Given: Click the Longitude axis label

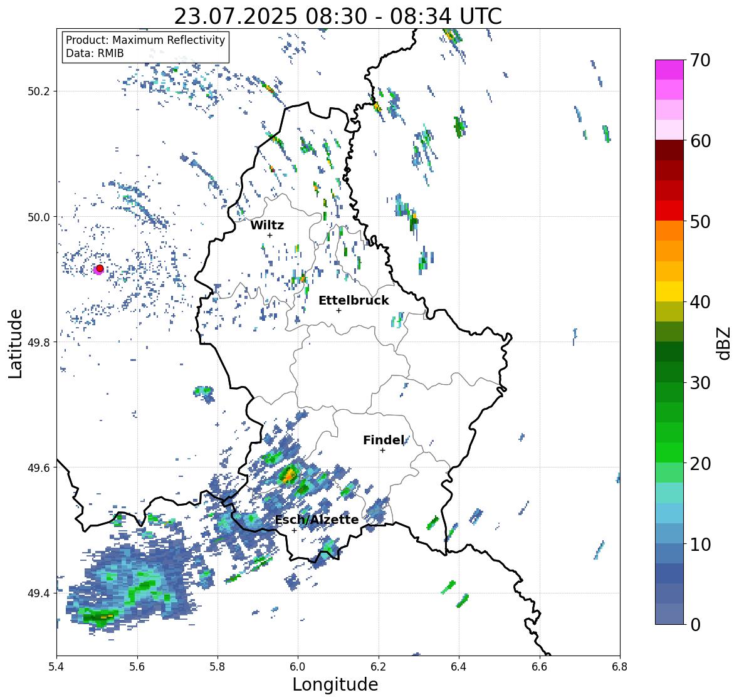Looking at the screenshot, I should click(335, 684).
